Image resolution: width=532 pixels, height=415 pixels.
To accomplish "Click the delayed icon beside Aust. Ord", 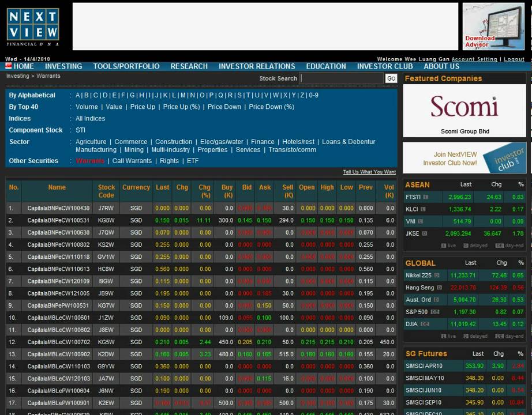I will pos(436,300).
